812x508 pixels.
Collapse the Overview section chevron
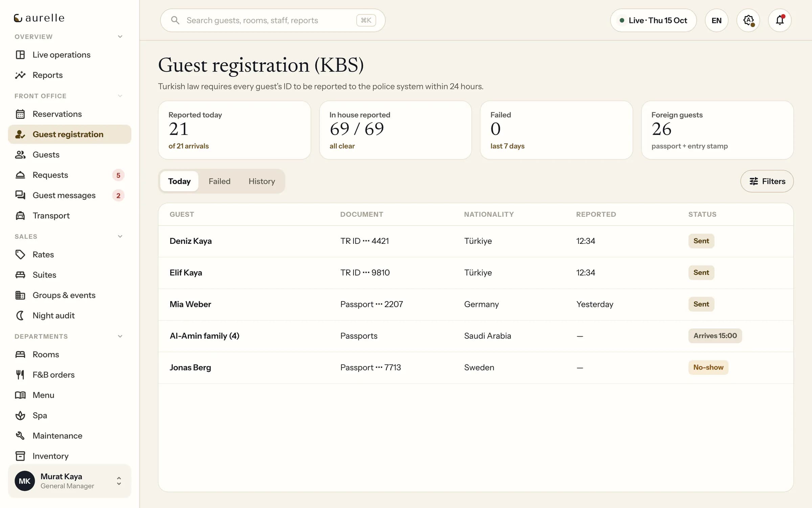point(120,37)
